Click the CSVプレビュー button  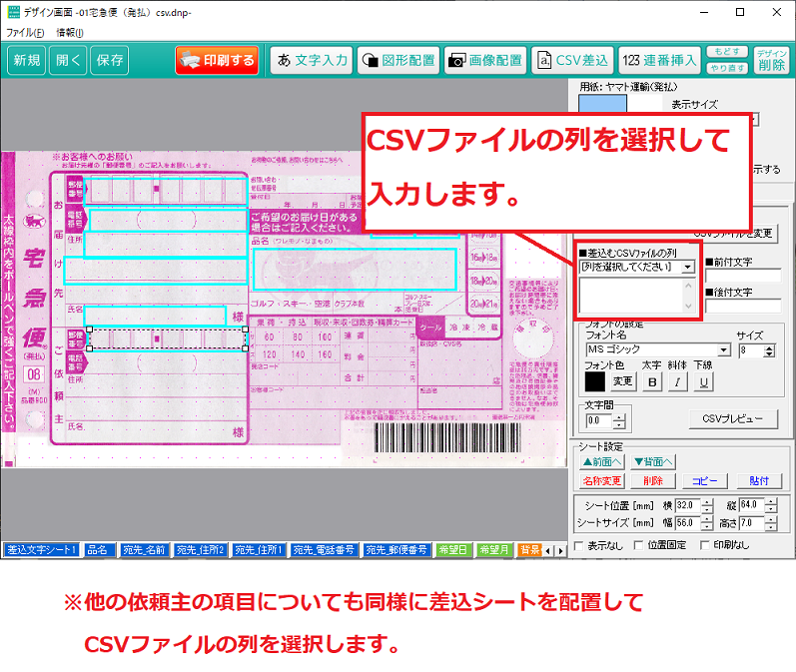[733, 418]
